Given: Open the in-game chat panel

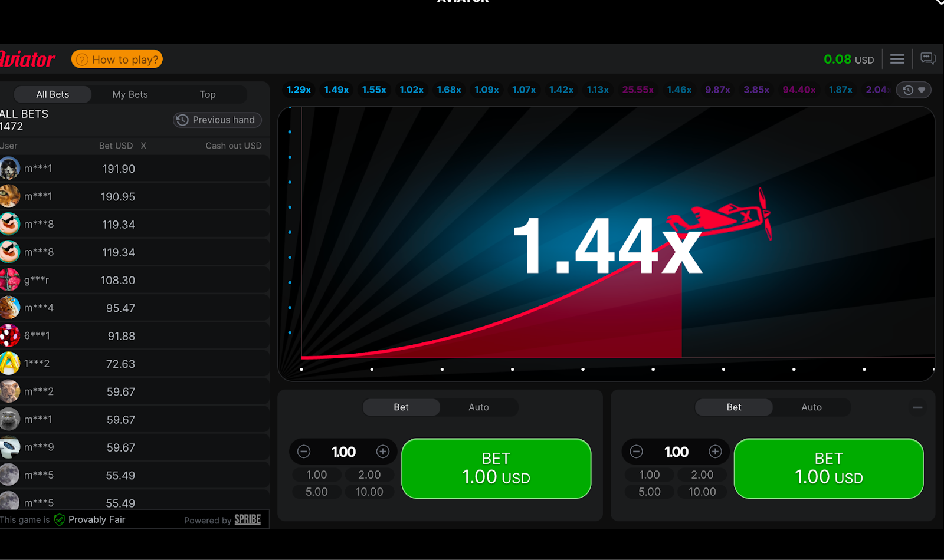Looking at the screenshot, I should click(x=927, y=58).
